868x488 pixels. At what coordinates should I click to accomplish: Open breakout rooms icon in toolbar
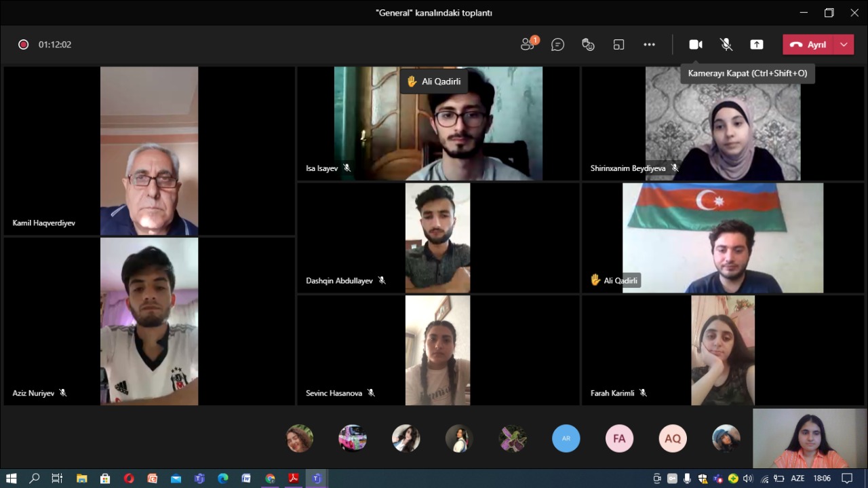(618, 45)
